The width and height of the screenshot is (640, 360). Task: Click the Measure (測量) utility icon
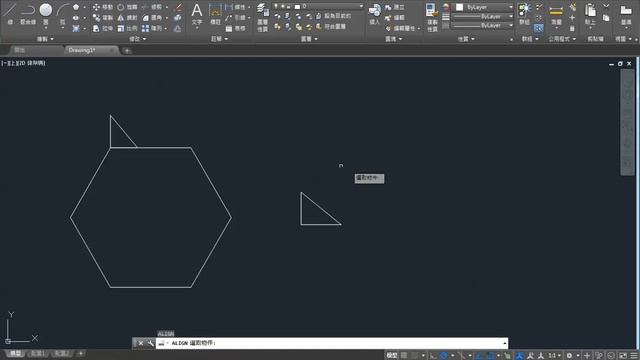556,13
